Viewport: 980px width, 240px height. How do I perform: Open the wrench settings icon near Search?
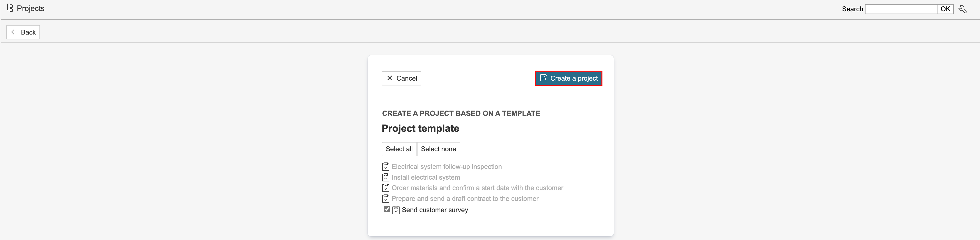click(963, 9)
